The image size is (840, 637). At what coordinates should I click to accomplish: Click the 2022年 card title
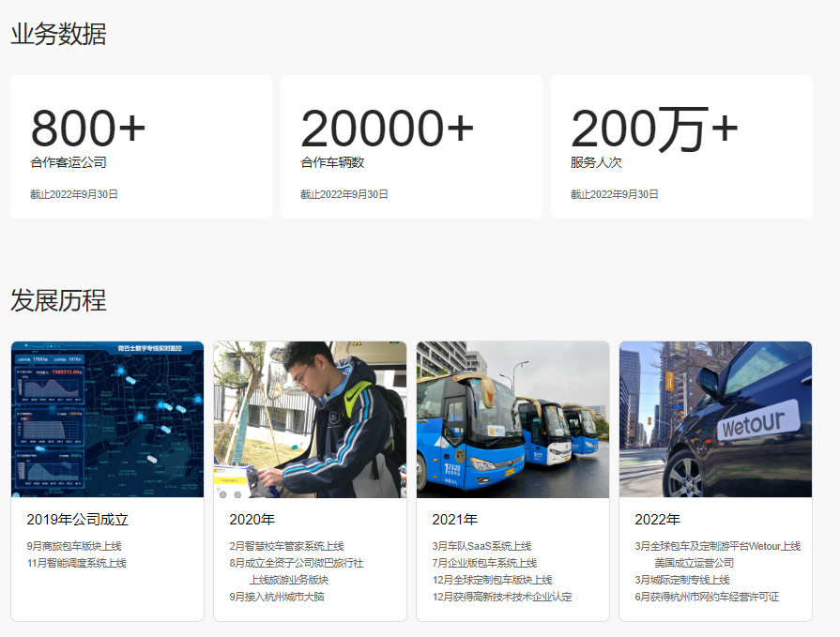pos(657,520)
